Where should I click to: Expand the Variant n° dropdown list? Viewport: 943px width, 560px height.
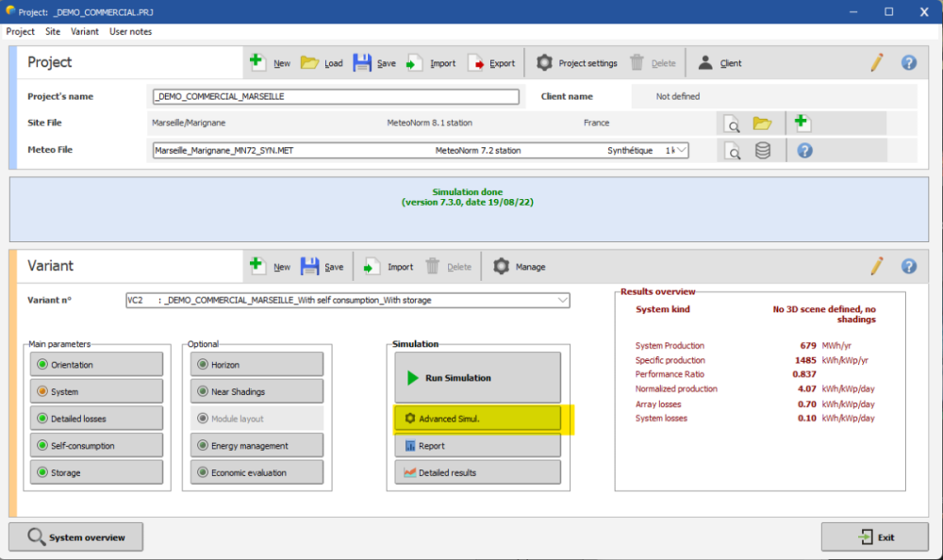point(563,301)
